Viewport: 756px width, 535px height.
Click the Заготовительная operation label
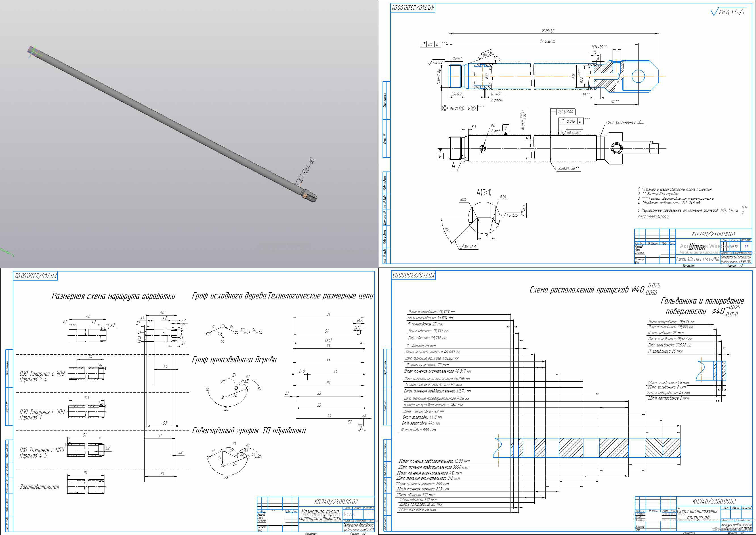point(39,487)
